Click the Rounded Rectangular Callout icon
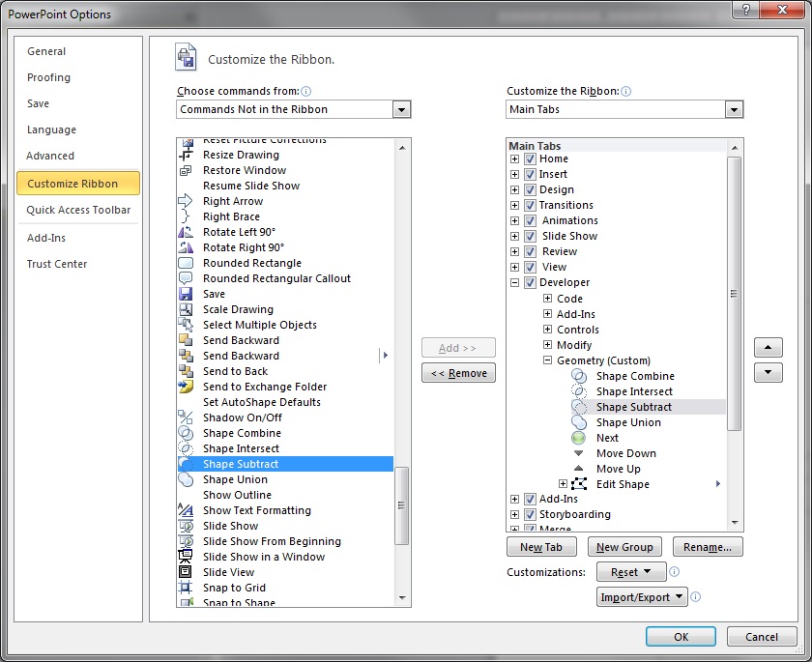812x662 pixels. pos(186,278)
